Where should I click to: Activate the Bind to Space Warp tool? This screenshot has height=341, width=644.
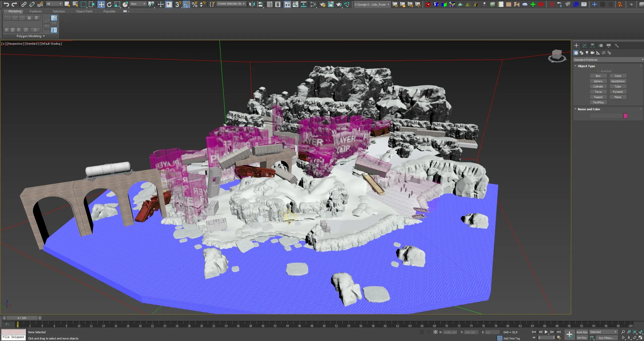[40, 4]
